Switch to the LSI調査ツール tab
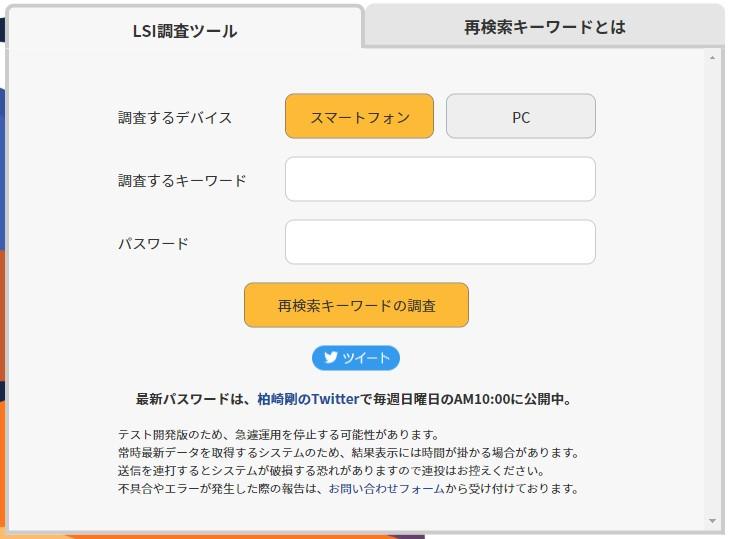Image resolution: width=731 pixels, height=539 pixels. tap(185, 31)
